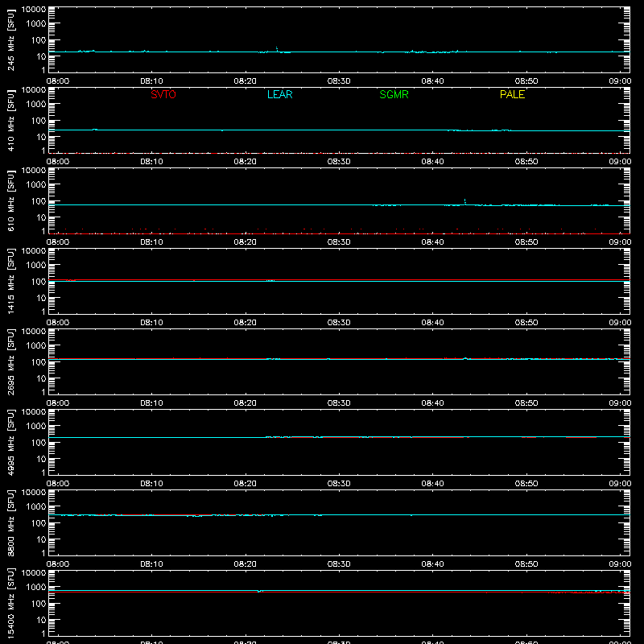Click the cyan LEAR station label
This screenshot has height=644, width=644.
coord(279,94)
